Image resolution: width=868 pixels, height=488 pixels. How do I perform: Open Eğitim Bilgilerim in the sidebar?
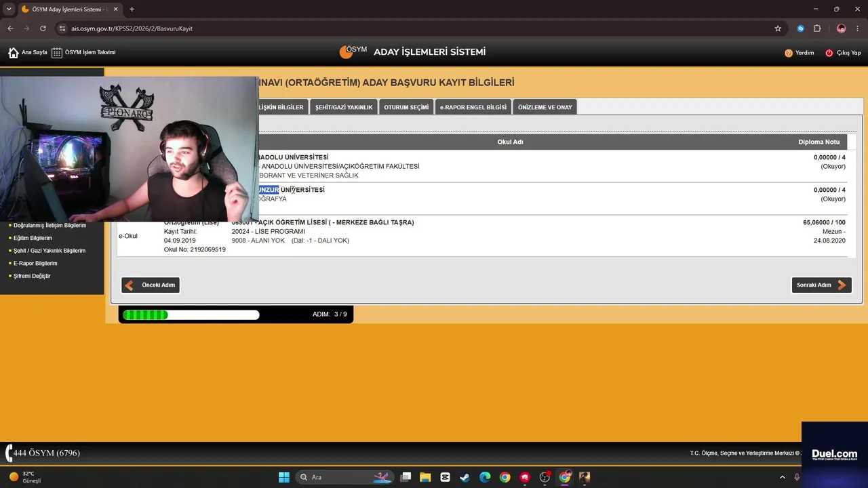[x=33, y=238]
